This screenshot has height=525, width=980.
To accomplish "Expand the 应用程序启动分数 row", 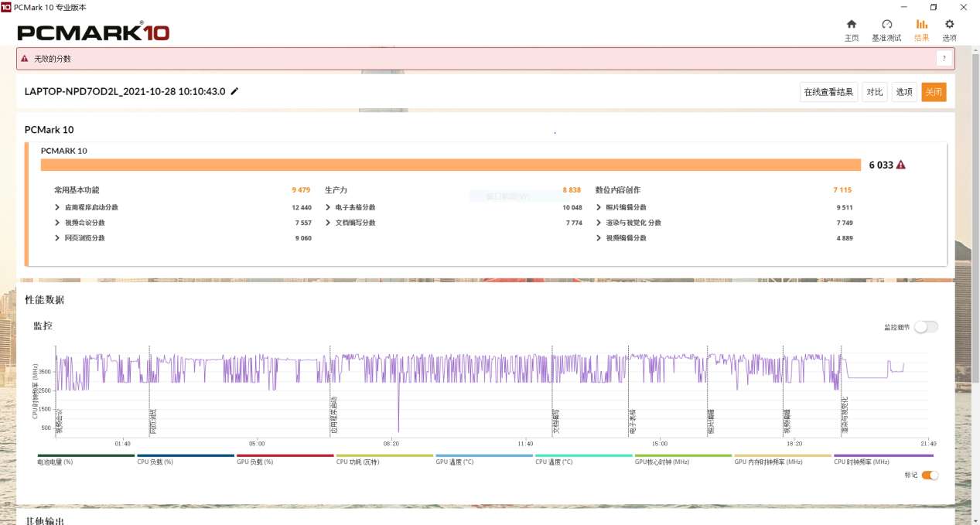I will (58, 207).
